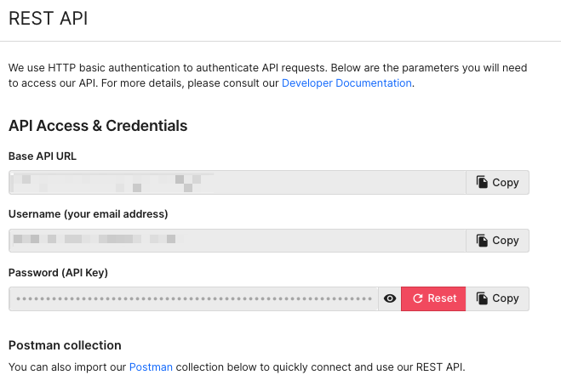The width and height of the screenshot is (561, 392).
Task: Open the Developer Documentation link
Action: coord(346,82)
